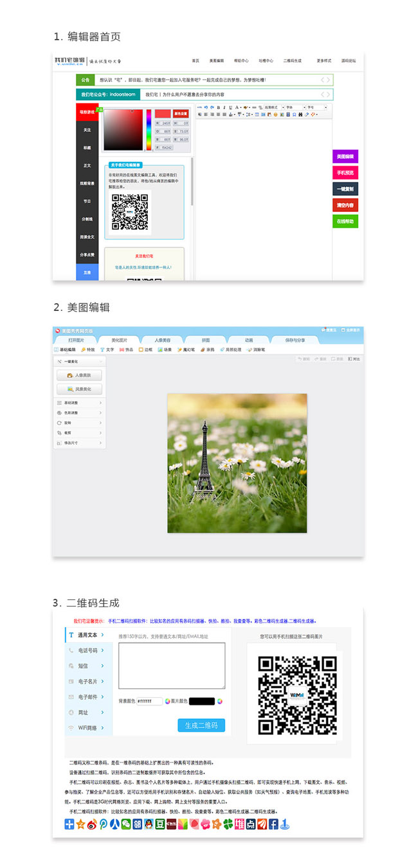Switch to 打开图片 tab

[76, 339]
